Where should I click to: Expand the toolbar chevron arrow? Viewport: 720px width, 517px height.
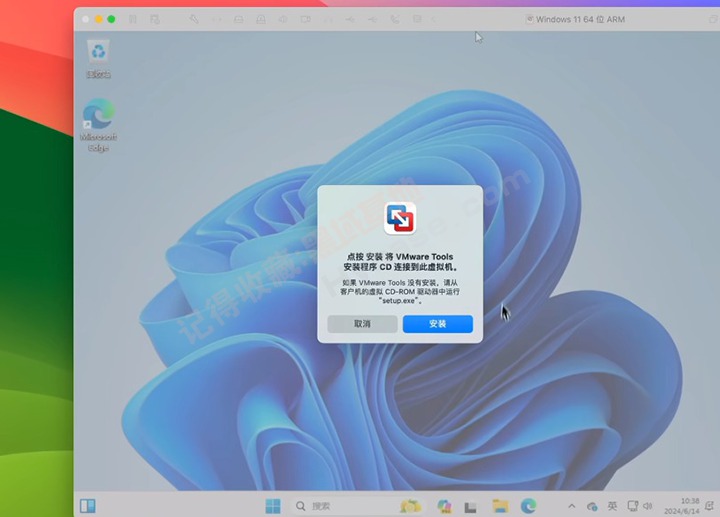(x=433, y=19)
